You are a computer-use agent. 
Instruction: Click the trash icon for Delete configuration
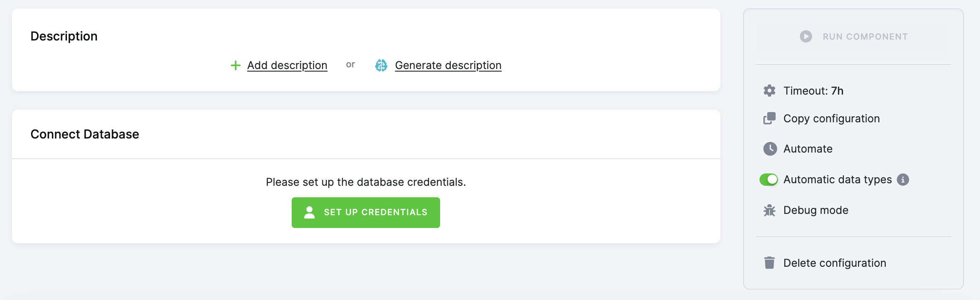coord(769,263)
